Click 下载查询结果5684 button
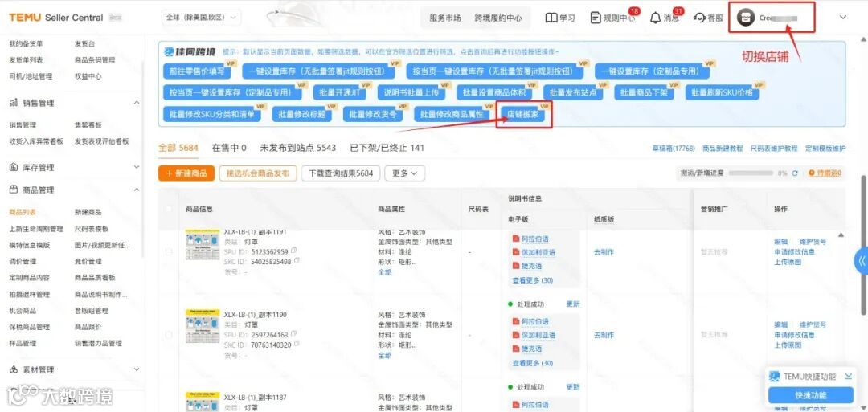Viewport: 868px width, 412px height. point(341,173)
